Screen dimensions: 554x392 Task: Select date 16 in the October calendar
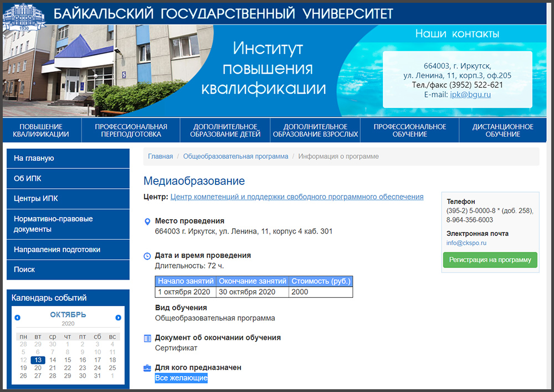83,360
